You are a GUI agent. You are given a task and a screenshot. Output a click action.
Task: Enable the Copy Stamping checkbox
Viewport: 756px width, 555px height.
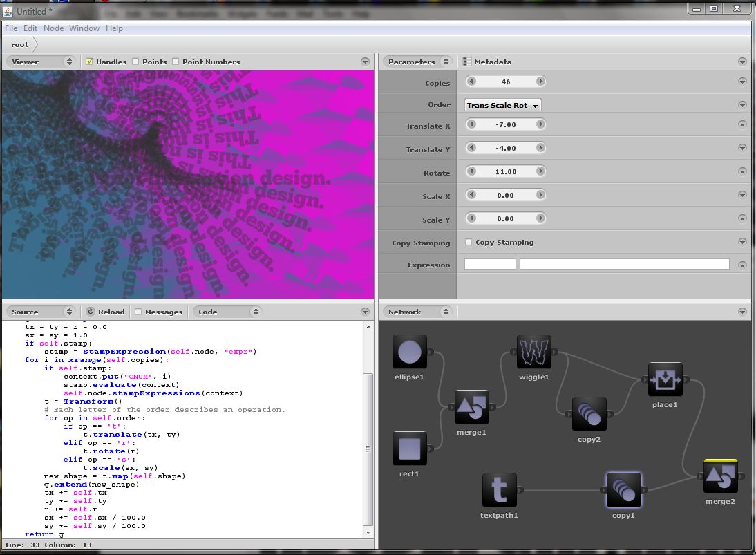[x=469, y=243]
